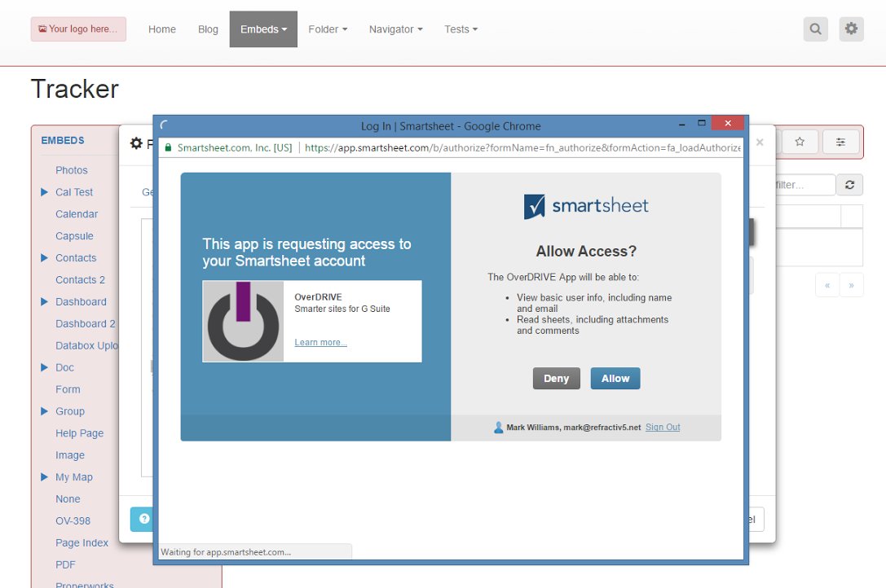This screenshot has width=886, height=588.
Task: Select Contacts 2 in the sidebar
Action: click(x=80, y=279)
